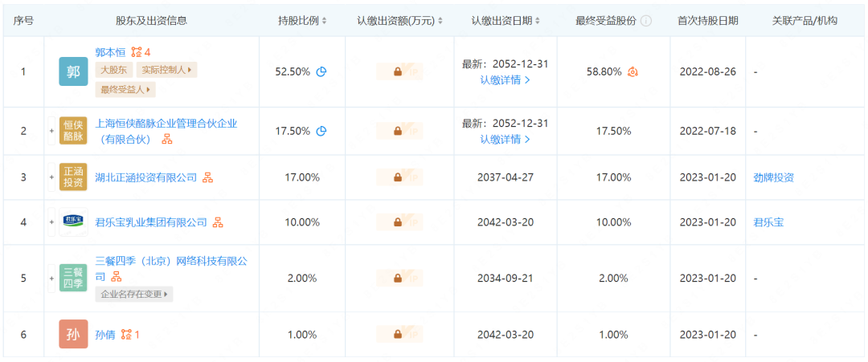Click the relationship graph icon next to 孙倩
The image size is (868, 362).
tap(126, 335)
